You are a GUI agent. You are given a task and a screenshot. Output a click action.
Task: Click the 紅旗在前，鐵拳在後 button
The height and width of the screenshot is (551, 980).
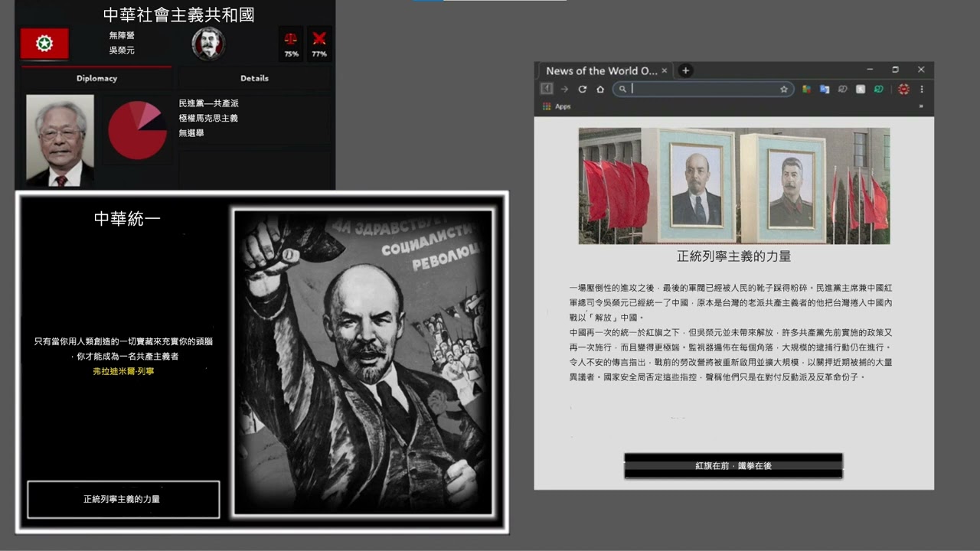[x=733, y=465]
